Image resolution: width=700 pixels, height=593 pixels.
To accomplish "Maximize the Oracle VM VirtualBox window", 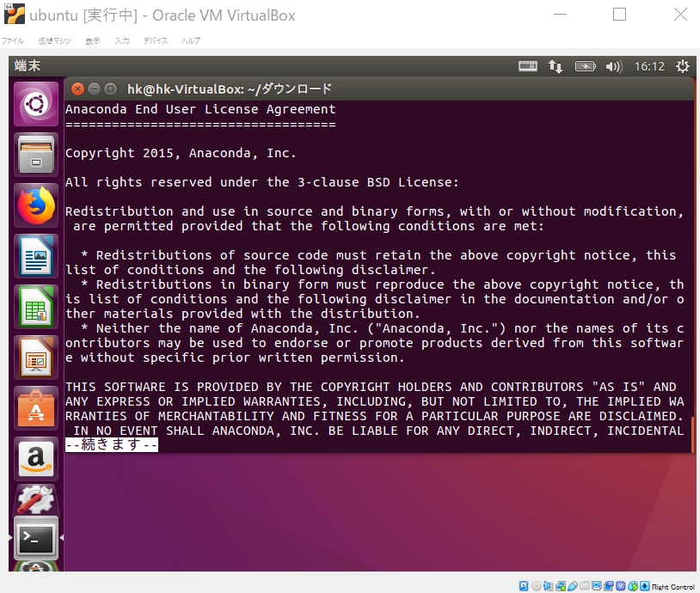I will [619, 15].
